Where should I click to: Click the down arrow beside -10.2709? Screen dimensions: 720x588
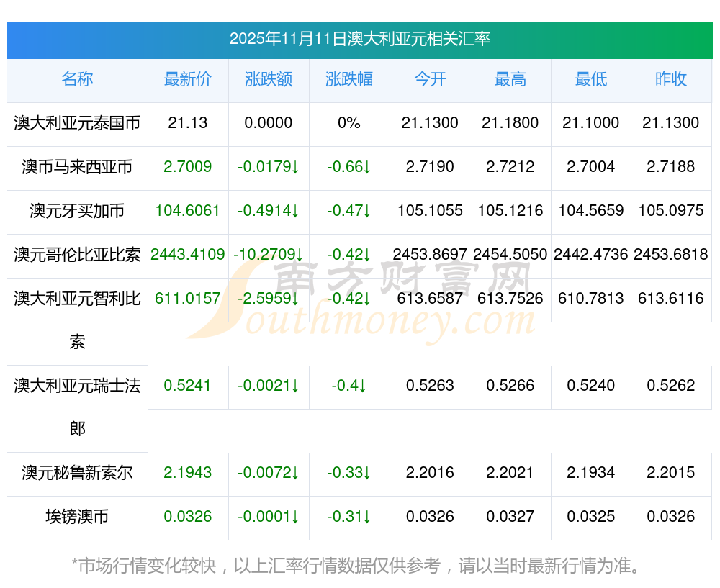pos(298,255)
